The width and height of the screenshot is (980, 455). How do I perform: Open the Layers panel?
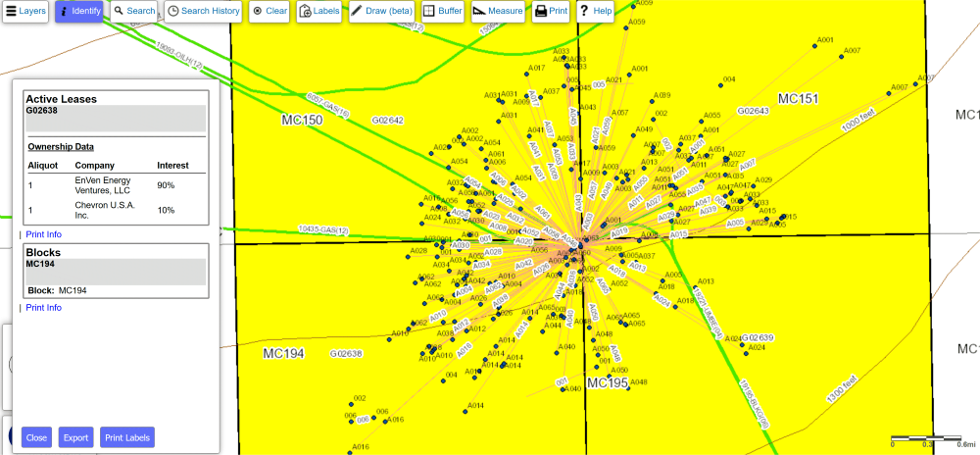(x=25, y=11)
